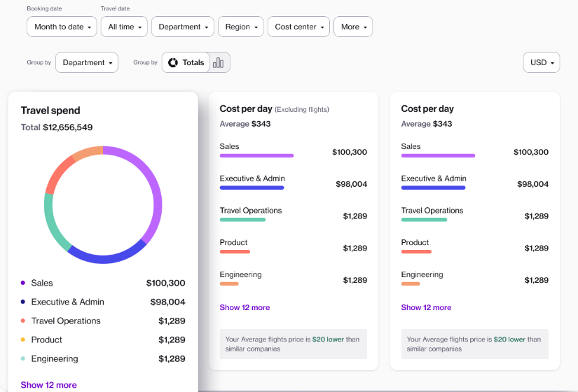
Task: Open the USD currency selector
Action: click(542, 62)
